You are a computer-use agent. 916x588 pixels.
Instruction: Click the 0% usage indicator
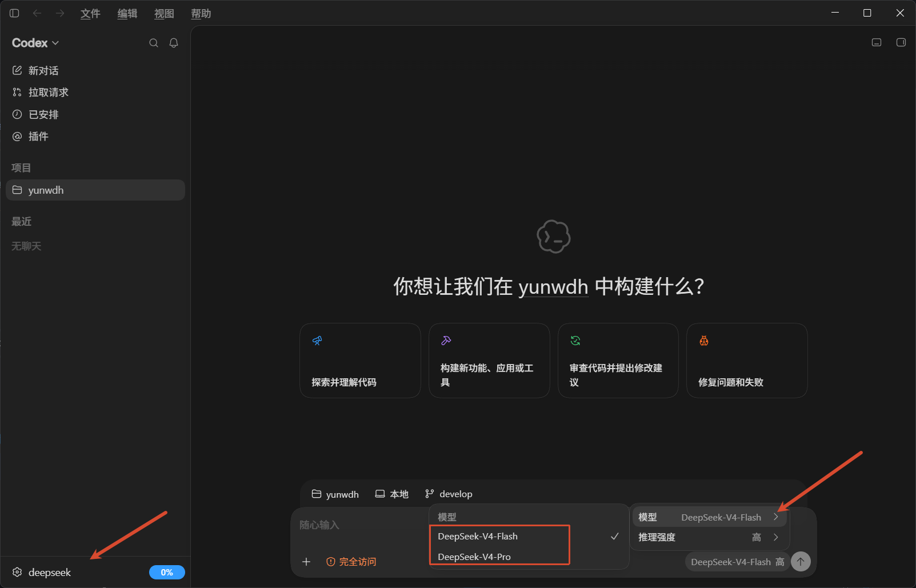coord(167,572)
